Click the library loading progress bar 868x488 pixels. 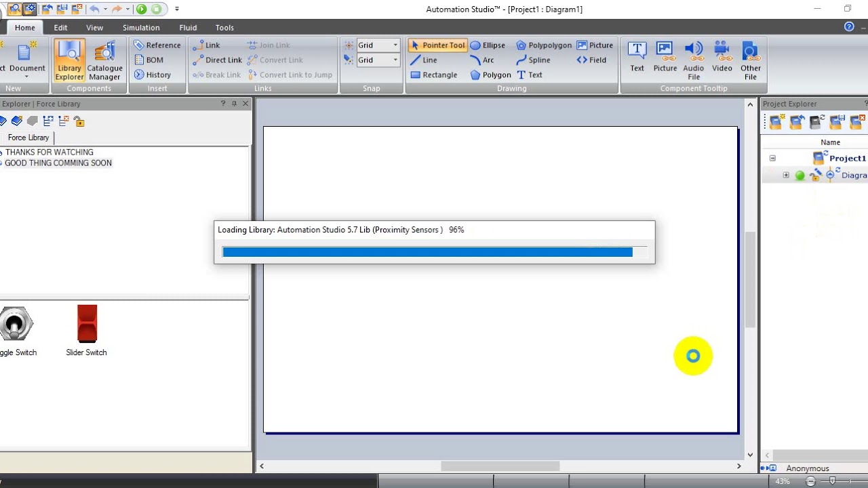434,252
